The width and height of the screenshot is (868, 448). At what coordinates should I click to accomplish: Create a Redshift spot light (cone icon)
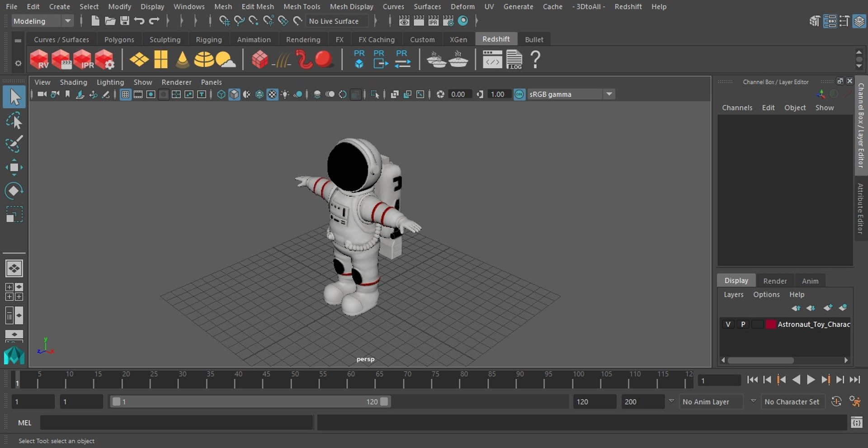click(182, 60)
